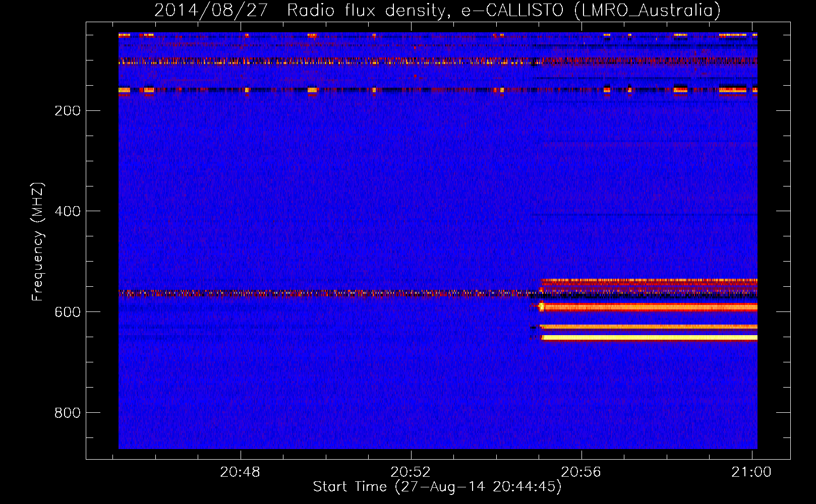Click the 600 frequency tick label

point(68,312)
